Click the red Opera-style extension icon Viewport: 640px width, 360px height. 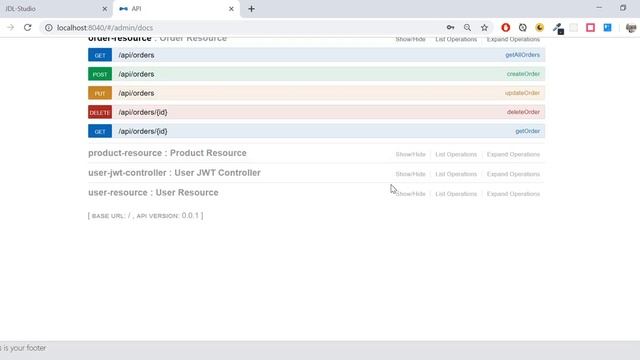506,28
